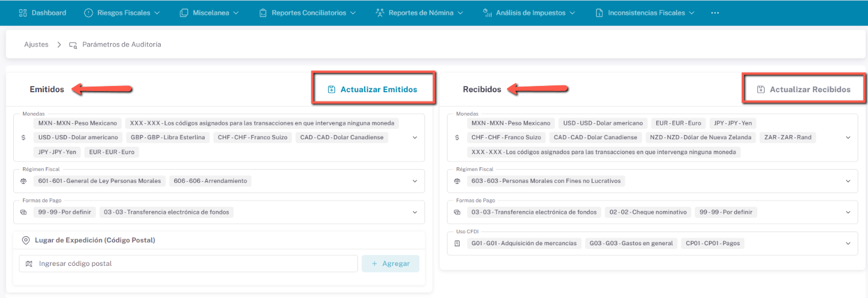Select the G03 Gastos en general chip

(x=632, y=243)
